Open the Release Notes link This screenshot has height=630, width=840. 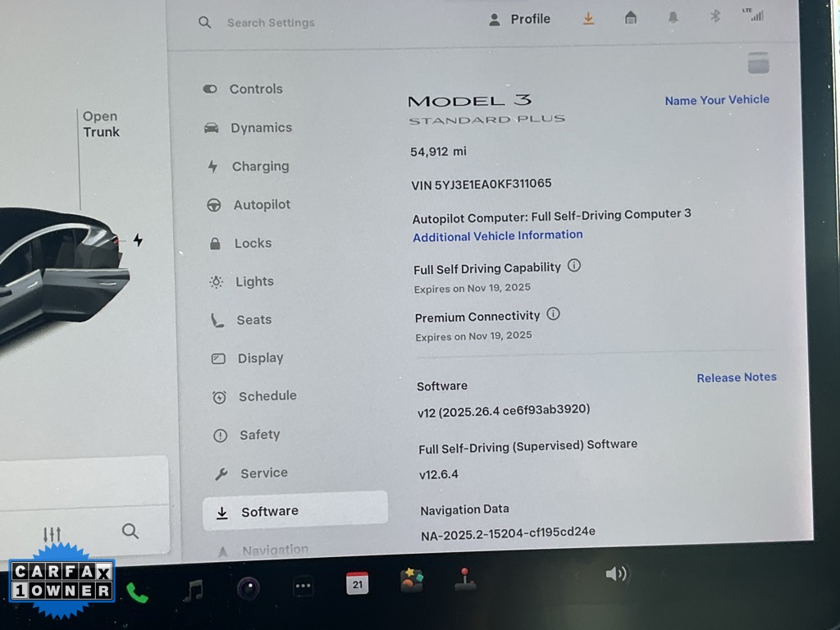pyautogui.click(x=737, y=377)
